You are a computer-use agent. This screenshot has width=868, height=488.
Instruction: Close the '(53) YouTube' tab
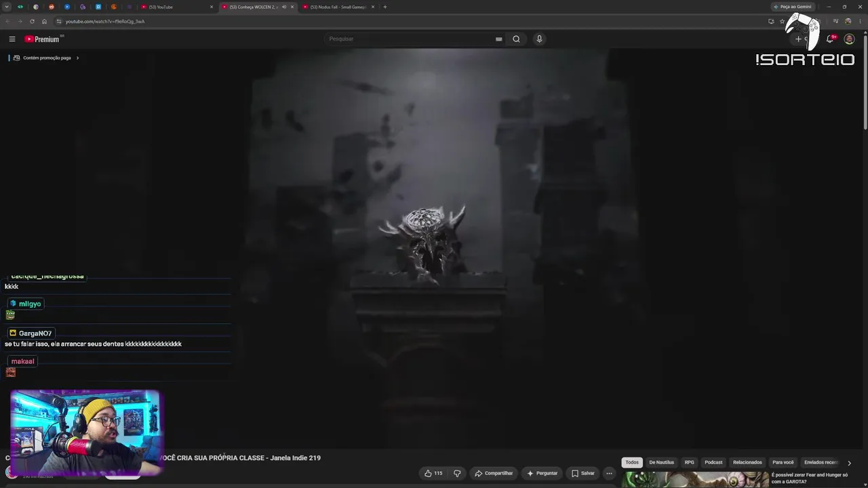[x=212, y=7]
